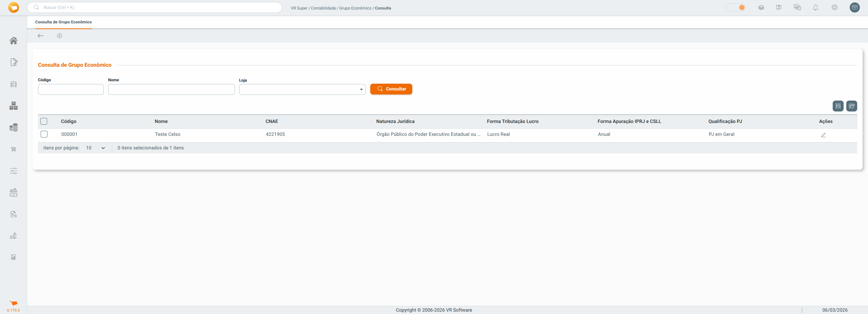Screen dimensions: 868x314
Task: Click the home icon in the sidebar
Action: (14, 41)
